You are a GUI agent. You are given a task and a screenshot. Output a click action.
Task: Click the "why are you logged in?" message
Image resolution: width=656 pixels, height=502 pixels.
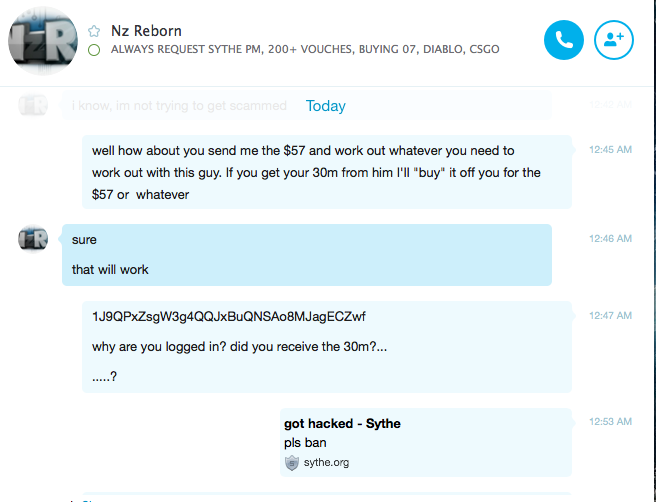[x=239, y=347]
